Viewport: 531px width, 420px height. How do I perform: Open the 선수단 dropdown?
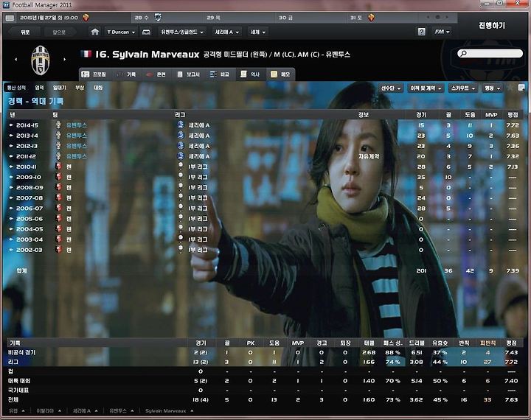pos(390,88)
